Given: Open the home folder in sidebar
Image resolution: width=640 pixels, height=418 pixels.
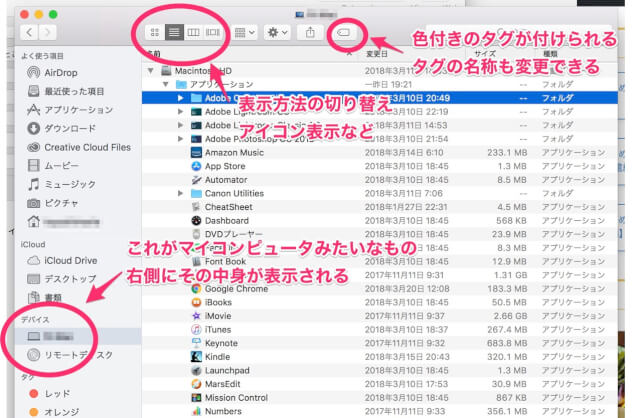Looking at the screenshot, I should [63, 222].
